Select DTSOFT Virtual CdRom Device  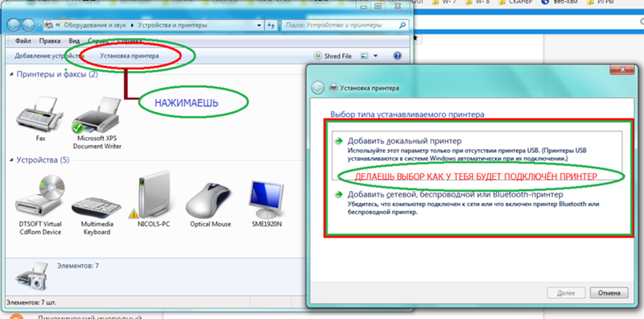pos(40,205)
